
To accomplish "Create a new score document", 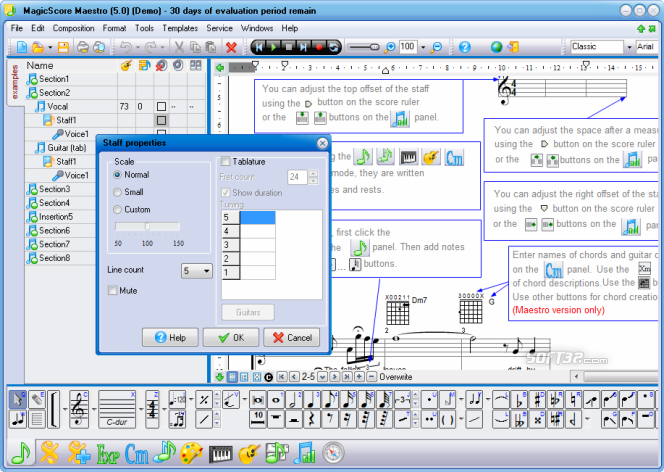I will point(22,47).
